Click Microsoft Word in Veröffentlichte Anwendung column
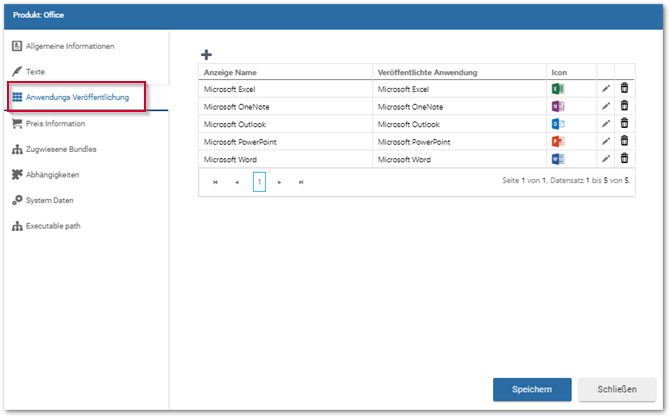The width and height of the screenshot is (670, 417). click(x=404, y=159)
